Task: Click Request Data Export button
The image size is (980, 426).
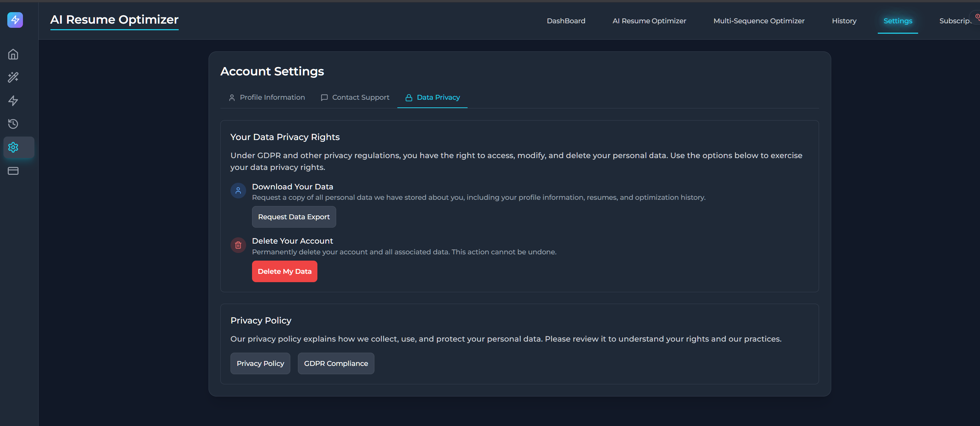Action: [294, 217]
